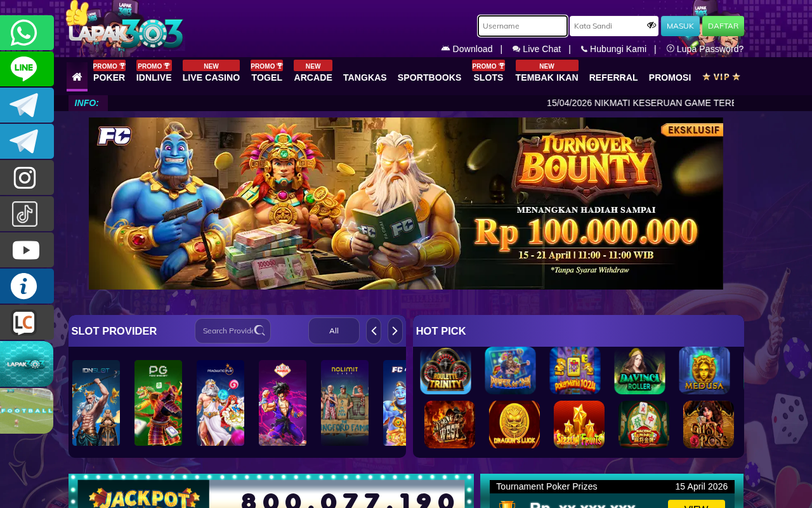Focus the Username input field

click(x=523, y=26)
